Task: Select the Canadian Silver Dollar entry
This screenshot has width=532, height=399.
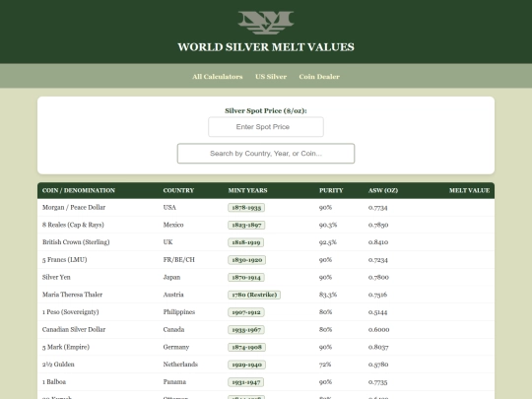Action: [74, 329]
